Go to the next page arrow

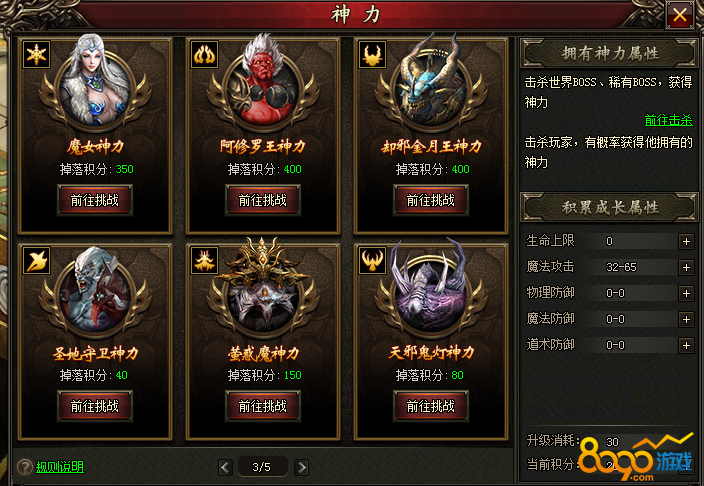(302, 468)
